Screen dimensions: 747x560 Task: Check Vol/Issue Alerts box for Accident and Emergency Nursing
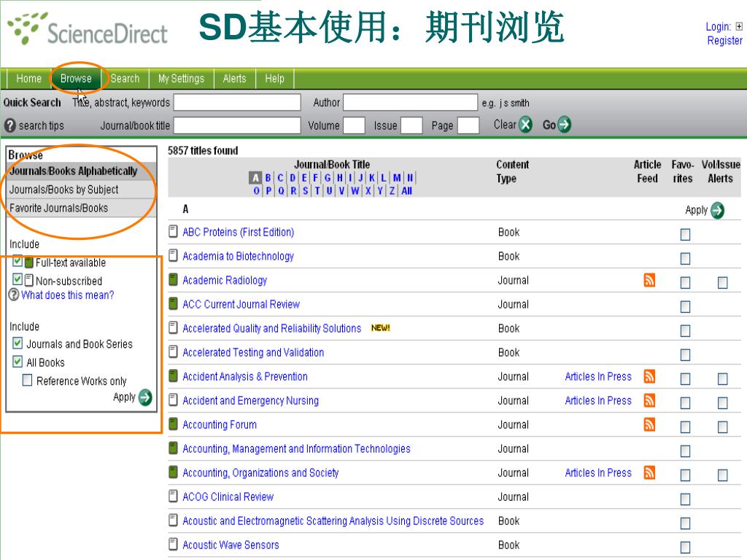[x=722, y=402]
